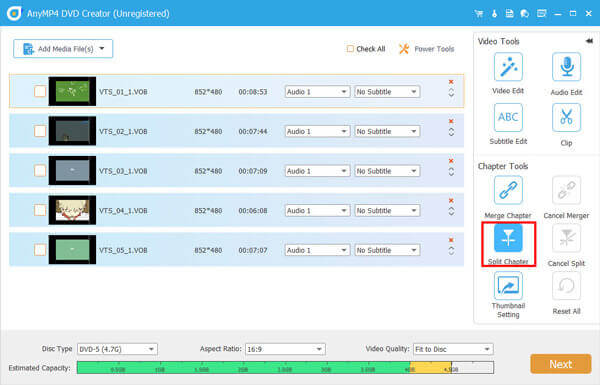Viewport: 600px width, 385px height.
Task: Open Audio 1 dropdown for VTS_05_1.VOB
Action: [317, 250]
